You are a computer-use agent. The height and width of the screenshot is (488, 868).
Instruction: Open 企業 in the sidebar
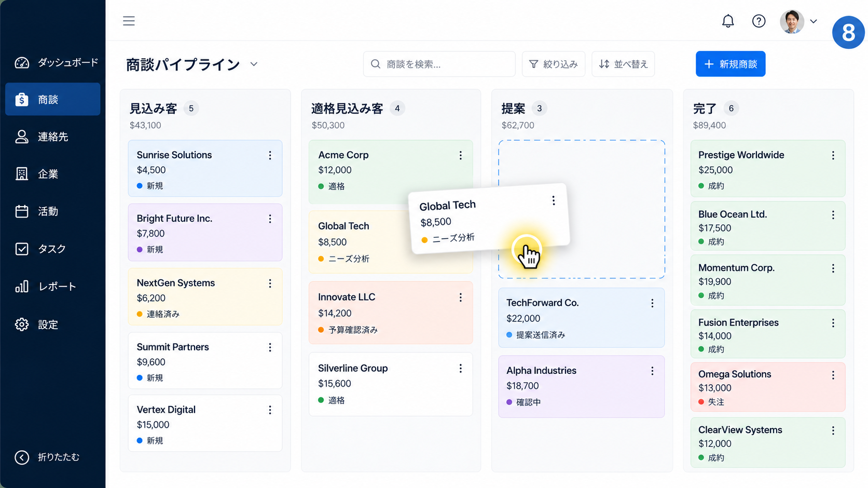click(x=53, y=174)
